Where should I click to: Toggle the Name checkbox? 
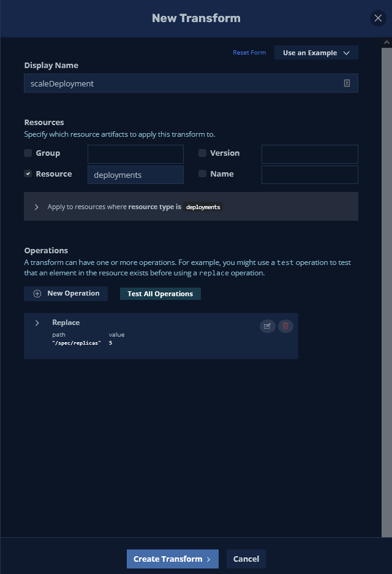[x=202, y=174]
